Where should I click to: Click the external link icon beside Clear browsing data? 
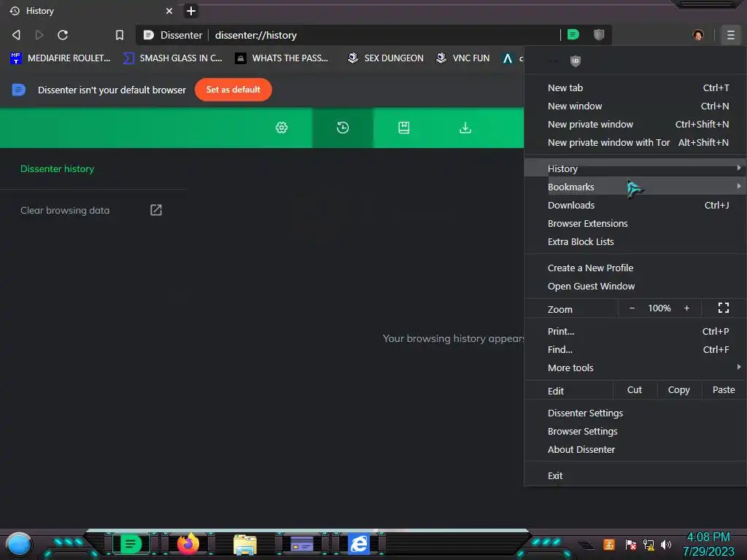point(156,210)
